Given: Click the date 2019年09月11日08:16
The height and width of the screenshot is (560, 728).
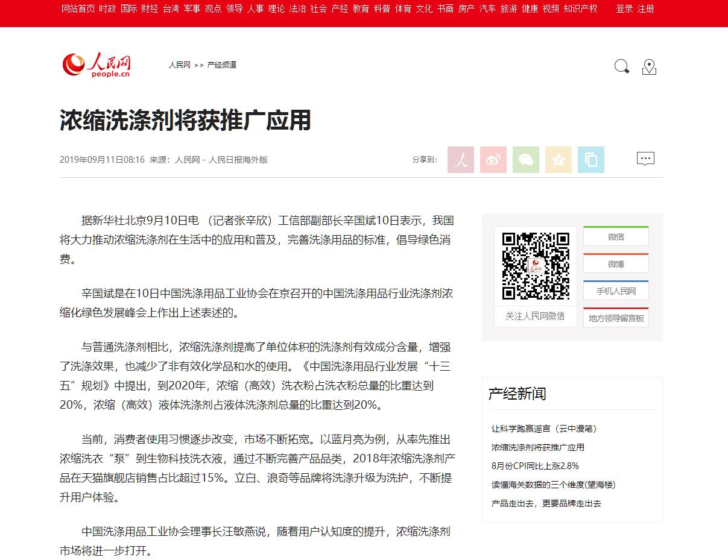Looking at the screenshot, I should [x=102, y=160].
